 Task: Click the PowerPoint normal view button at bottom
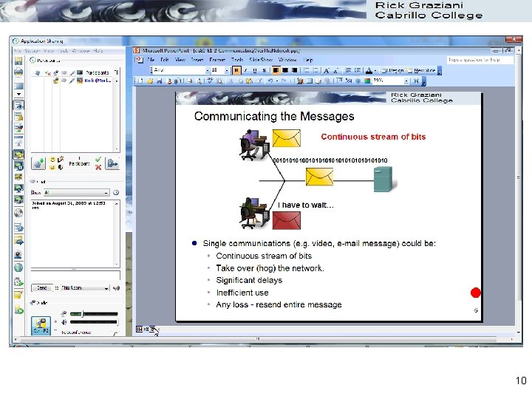pyautogui.click(x=139, y=329)
